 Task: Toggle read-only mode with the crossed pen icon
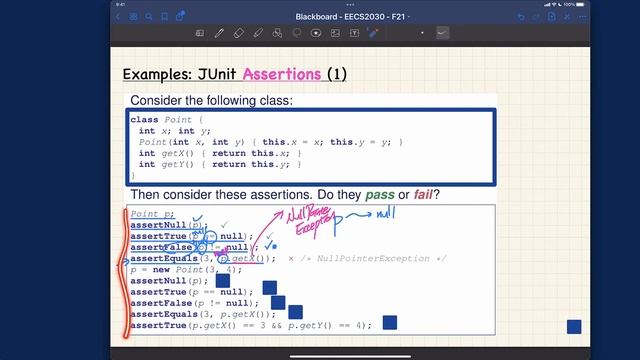(567, 17)
